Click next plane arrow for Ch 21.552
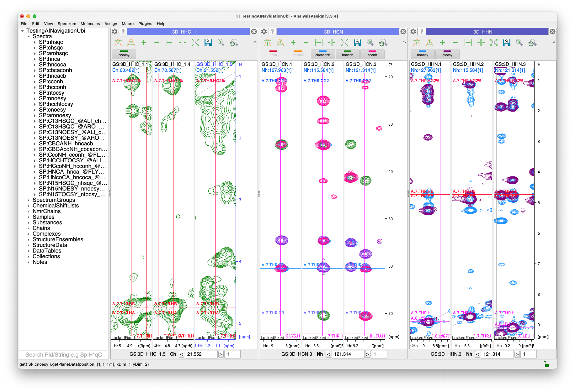This screenshot has width=575, height=392. [221, 354]
